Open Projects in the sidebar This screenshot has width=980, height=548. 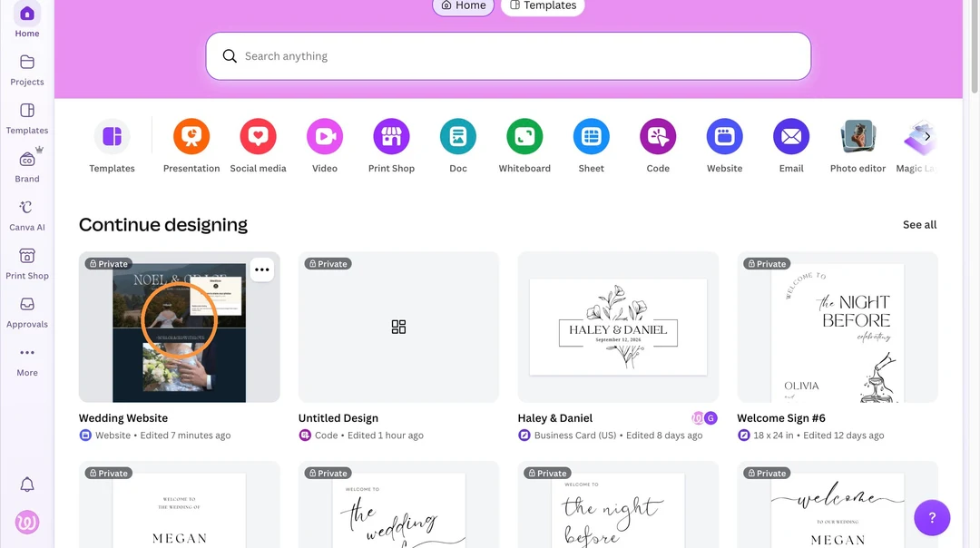pos(27,70)
